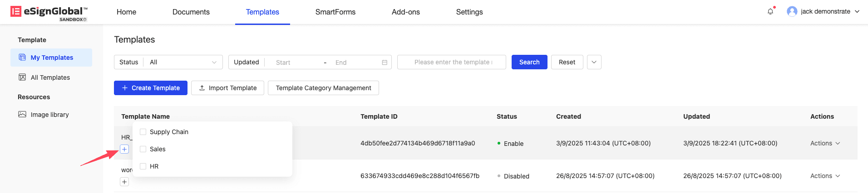Tick the Sales category checkbox

pyautogui.click(x=143, y=149)
